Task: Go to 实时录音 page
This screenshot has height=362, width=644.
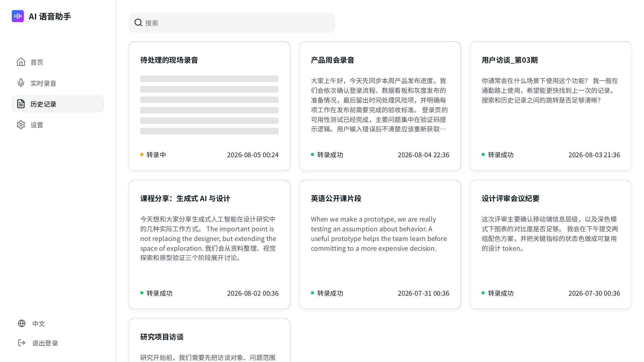Action: click(x=58, y=83)
